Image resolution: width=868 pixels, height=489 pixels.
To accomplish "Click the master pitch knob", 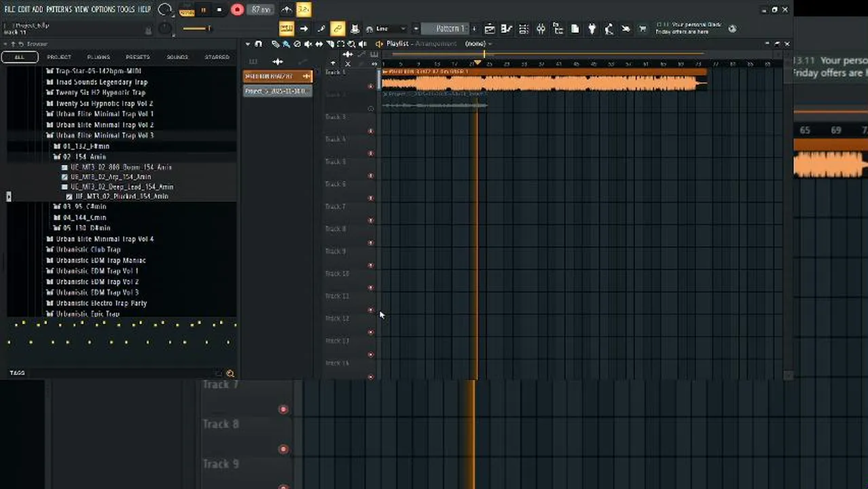I will tap(165, 29).
